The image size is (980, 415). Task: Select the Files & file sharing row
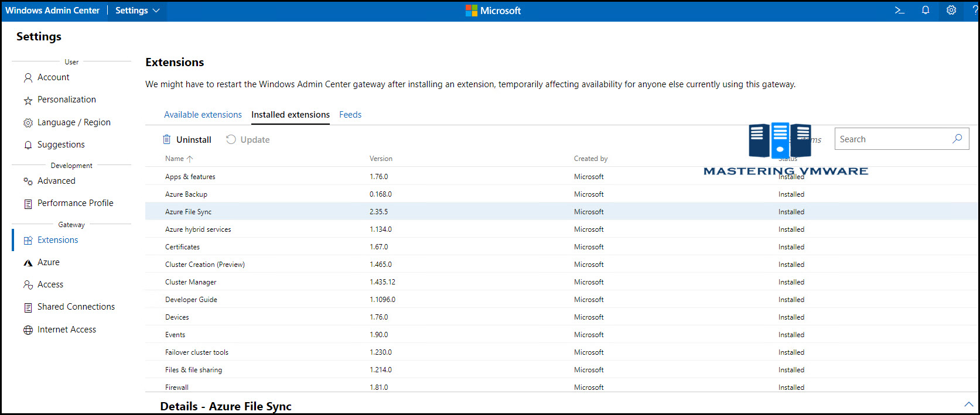[561, 369]
